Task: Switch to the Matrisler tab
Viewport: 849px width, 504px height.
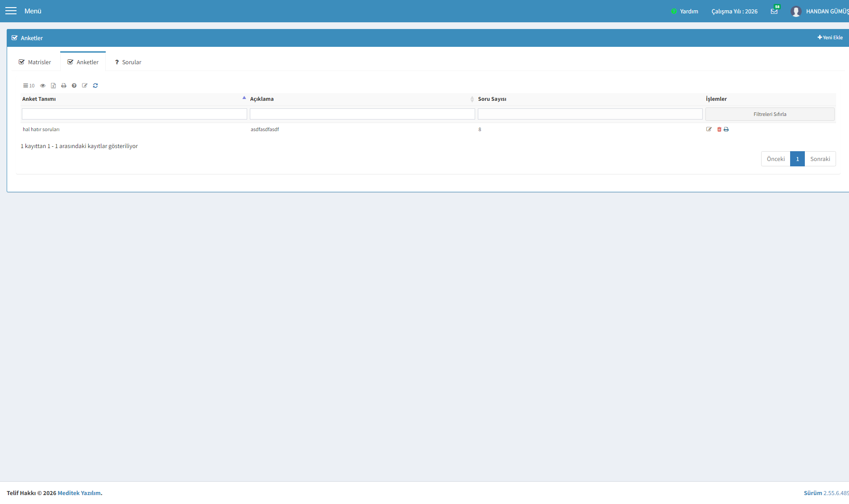Action: tap(35, 62)
